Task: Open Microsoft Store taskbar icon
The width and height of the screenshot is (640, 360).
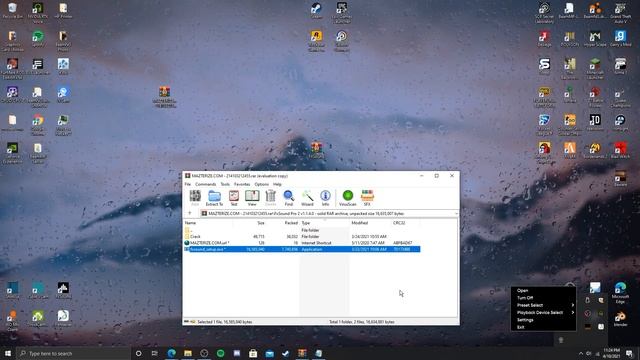Action: click(253, 353)
